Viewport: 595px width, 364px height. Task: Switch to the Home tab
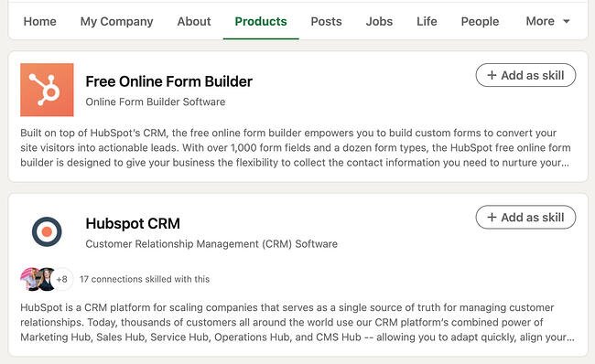(40, 21)
